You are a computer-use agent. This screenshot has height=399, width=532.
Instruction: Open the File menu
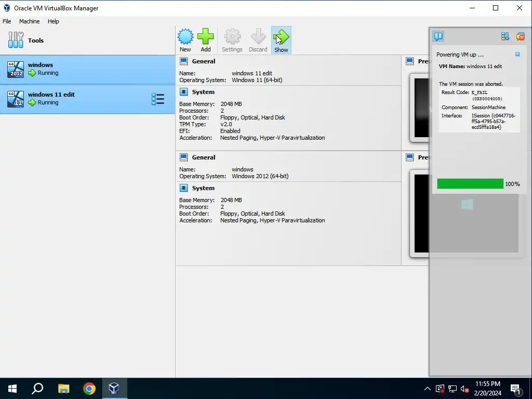tap(7, 21)
